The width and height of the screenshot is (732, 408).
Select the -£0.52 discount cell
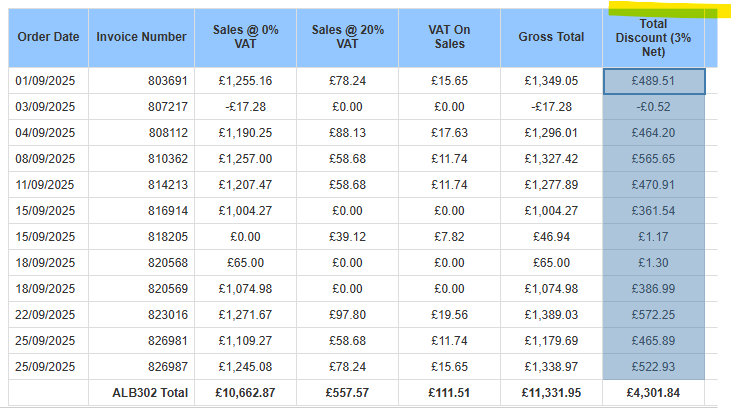655,107
